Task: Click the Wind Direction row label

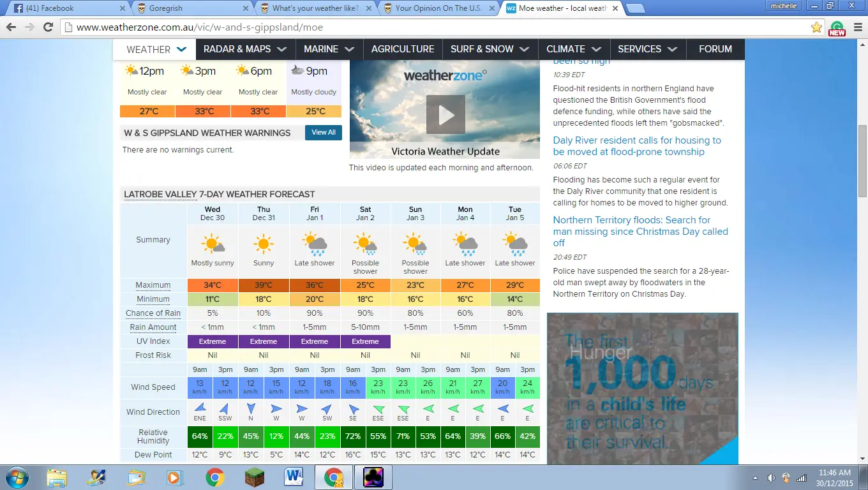Action: [153, 412]
